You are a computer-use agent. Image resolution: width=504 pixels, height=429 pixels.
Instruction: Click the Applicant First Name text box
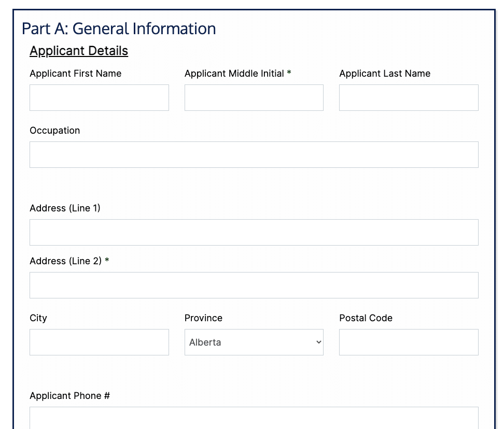click(99, 97)
